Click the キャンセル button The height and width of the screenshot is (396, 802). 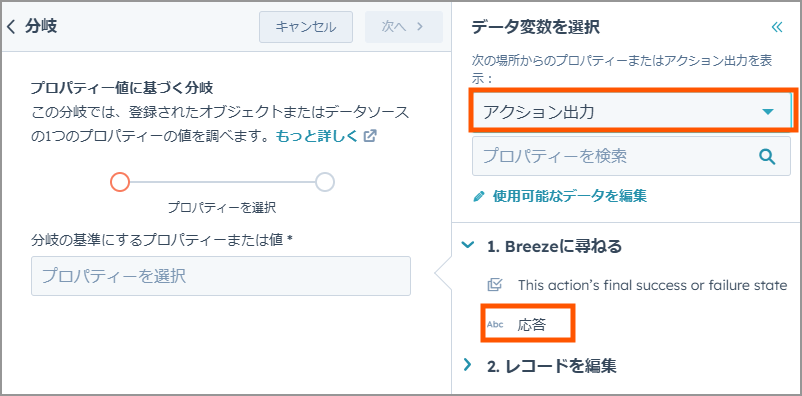coord(306,27)
